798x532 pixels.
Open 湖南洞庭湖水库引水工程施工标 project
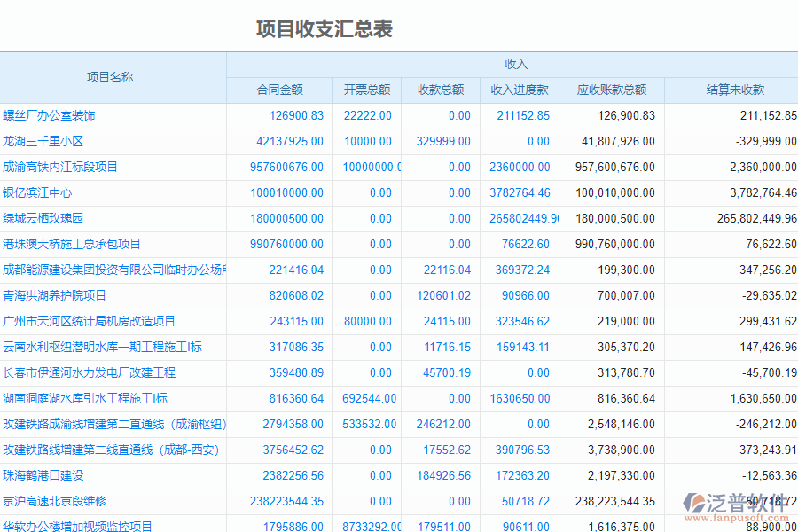(x=84, y=398)
